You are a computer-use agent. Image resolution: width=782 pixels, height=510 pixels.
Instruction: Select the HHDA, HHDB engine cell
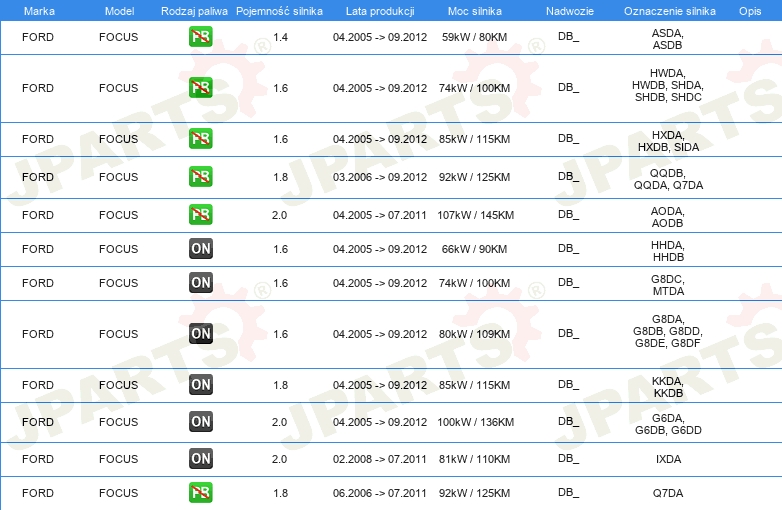(x=668, y=251)
